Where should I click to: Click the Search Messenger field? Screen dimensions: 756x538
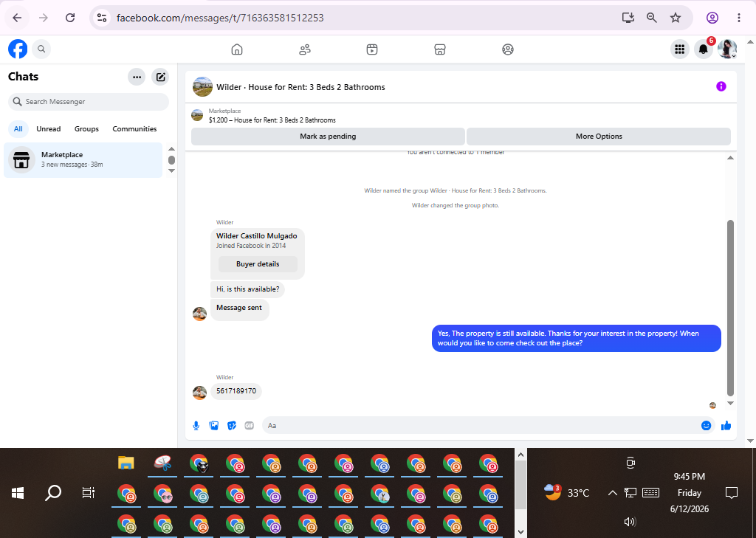pos(89,102)
